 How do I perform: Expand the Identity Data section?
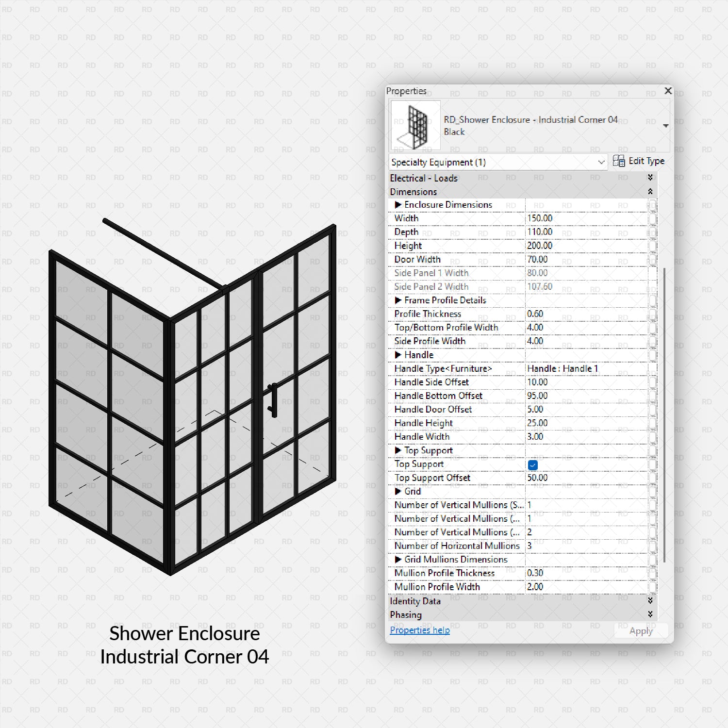(650, 601)
